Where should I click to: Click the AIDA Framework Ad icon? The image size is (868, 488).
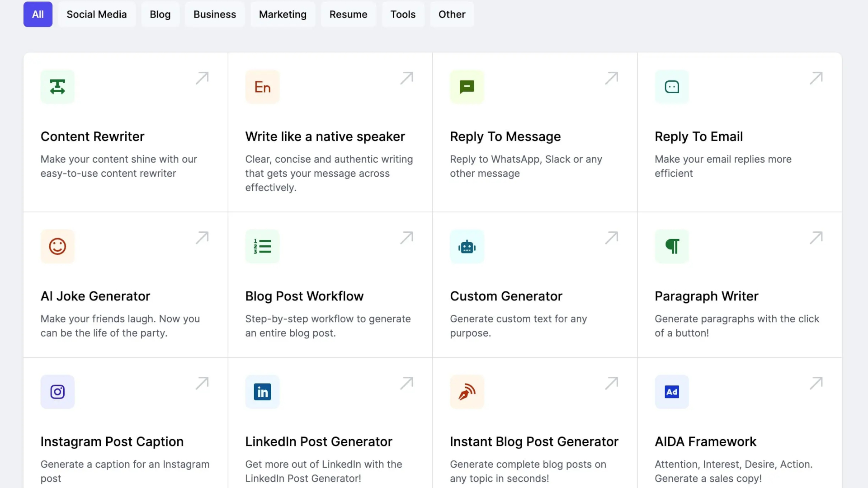click(672, 392)
